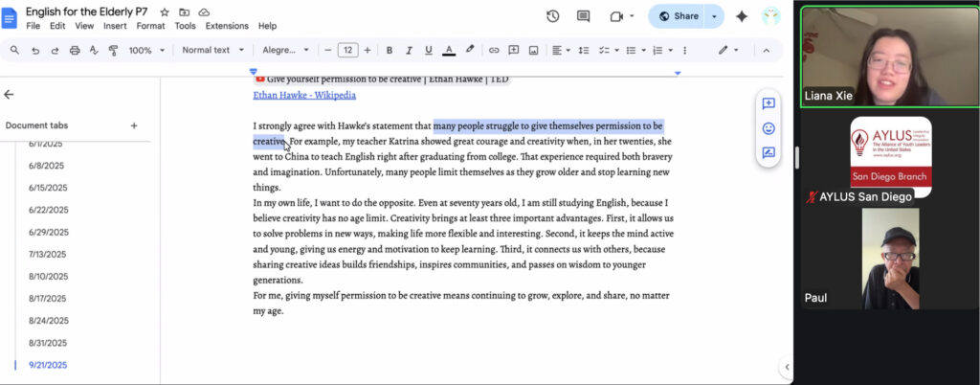Click the print icon
The height and width of the screenshot is (385, 980).
pyautogui.click(x=75, y=50)
